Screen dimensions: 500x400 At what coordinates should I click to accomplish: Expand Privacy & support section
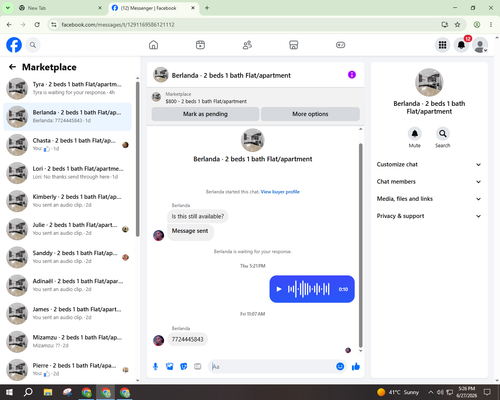[429, 216]
